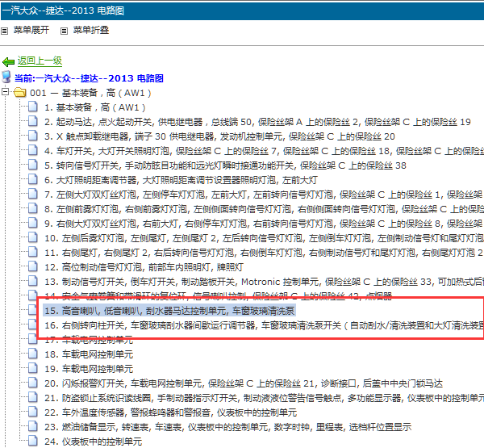Image resolution: width=484 pixels, height=448 pixels.
Task: Click the page icon of item 3
Action: point(33,136)
